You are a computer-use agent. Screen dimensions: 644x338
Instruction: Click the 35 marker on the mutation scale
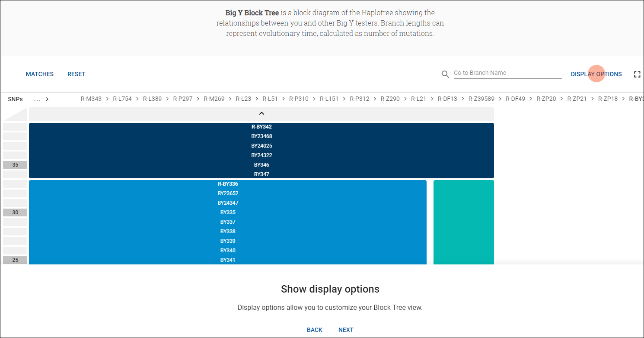(15, 164)
